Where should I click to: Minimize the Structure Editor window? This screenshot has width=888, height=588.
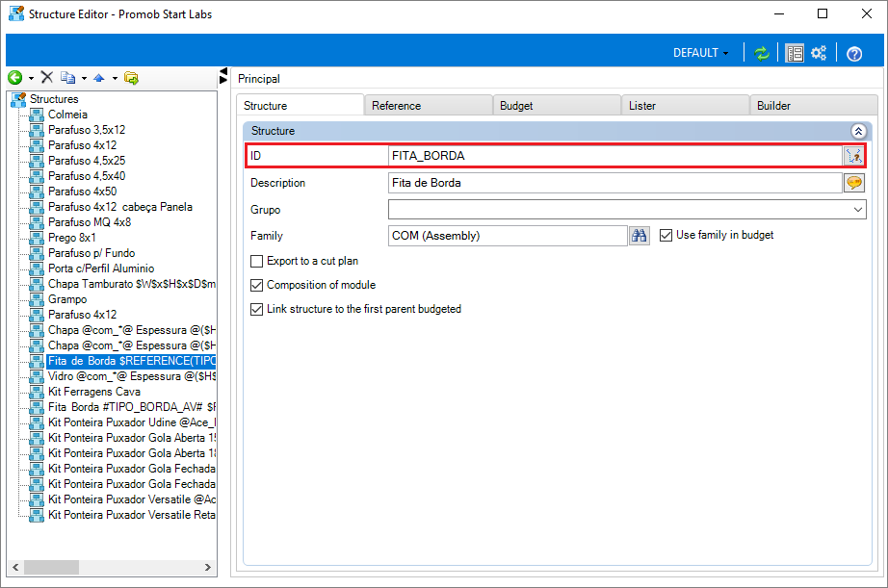[779, 13]
